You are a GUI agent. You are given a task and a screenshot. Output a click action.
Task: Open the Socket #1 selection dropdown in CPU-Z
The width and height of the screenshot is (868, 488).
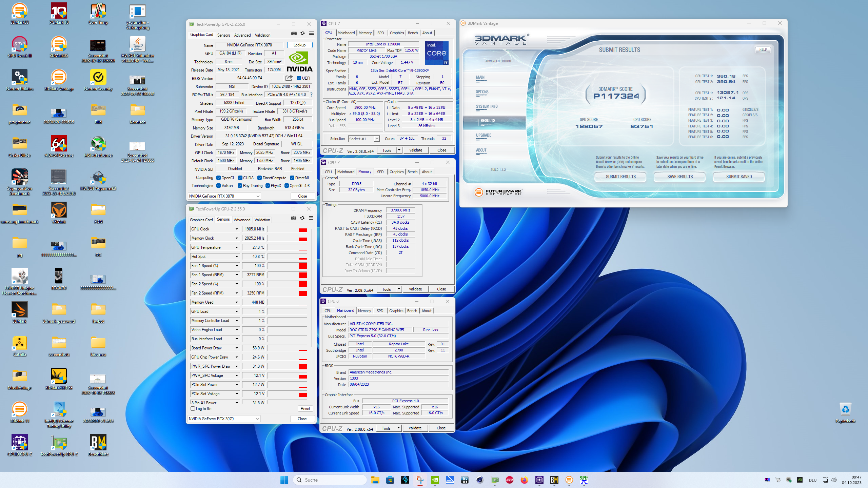pyautogui.click(x=364, y=139)
